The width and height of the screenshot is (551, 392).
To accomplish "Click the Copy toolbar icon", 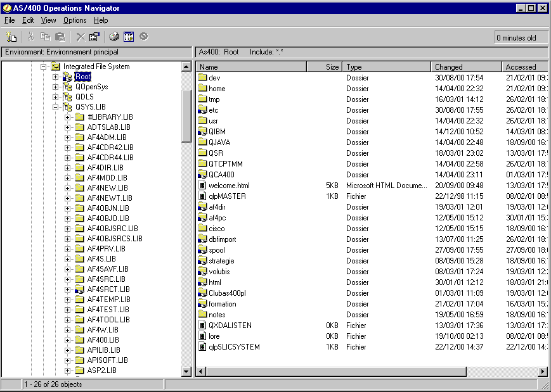I will 45,37.
